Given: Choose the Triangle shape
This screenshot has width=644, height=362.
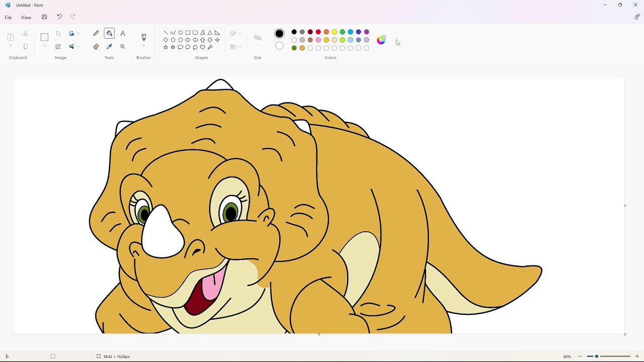Looking at the screenshot, I should [210, 33].
